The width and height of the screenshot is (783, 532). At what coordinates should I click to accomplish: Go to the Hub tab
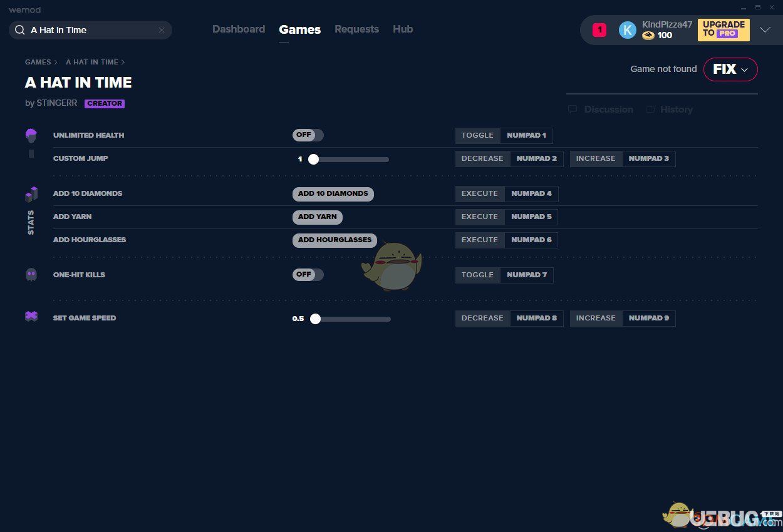[x=403, y=29]
